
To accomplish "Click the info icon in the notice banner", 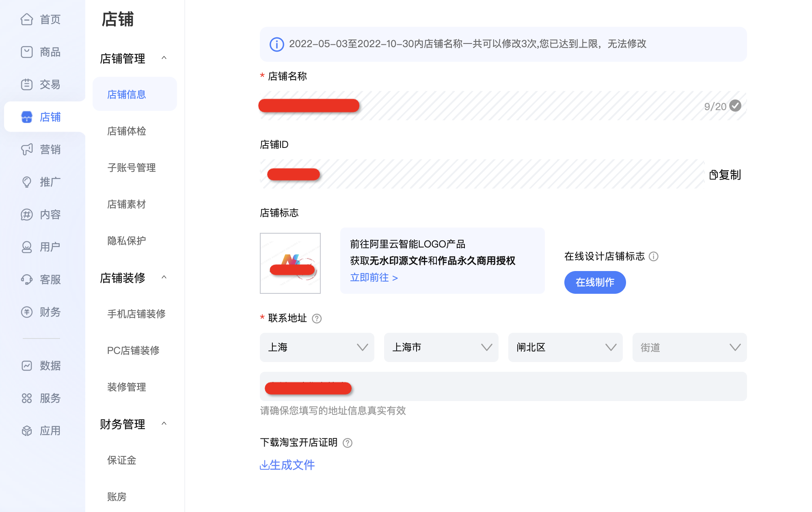I will (277, 44).
